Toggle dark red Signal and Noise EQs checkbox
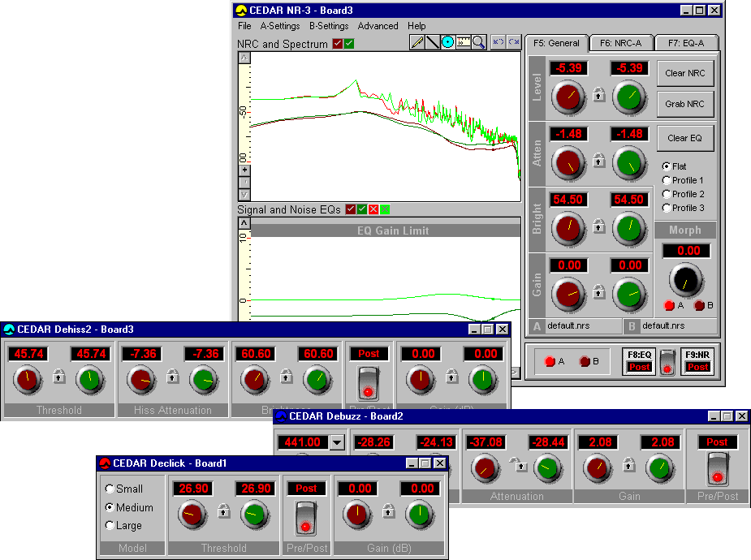This screenshot has height=560, width=751. click(x=351, y=209)
